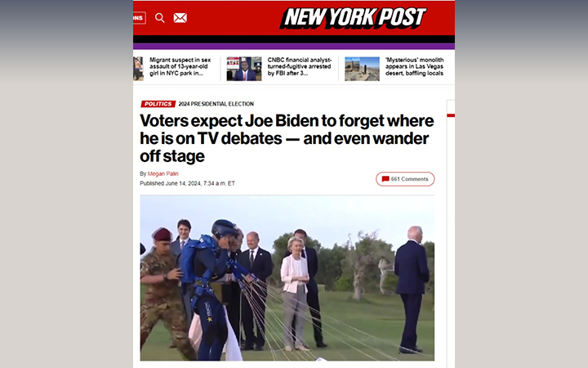Click the red marker in right sidebar

[451, 115]
